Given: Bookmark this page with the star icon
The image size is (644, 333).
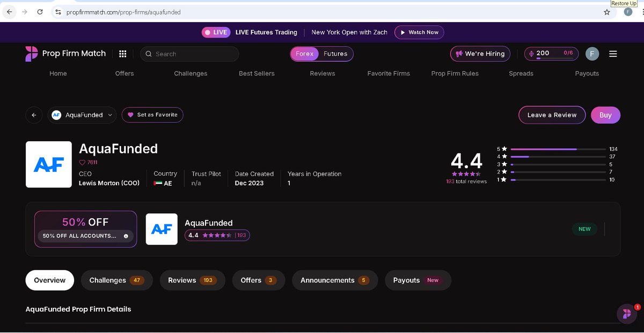Looking at the screenshot, I should 607,12.
